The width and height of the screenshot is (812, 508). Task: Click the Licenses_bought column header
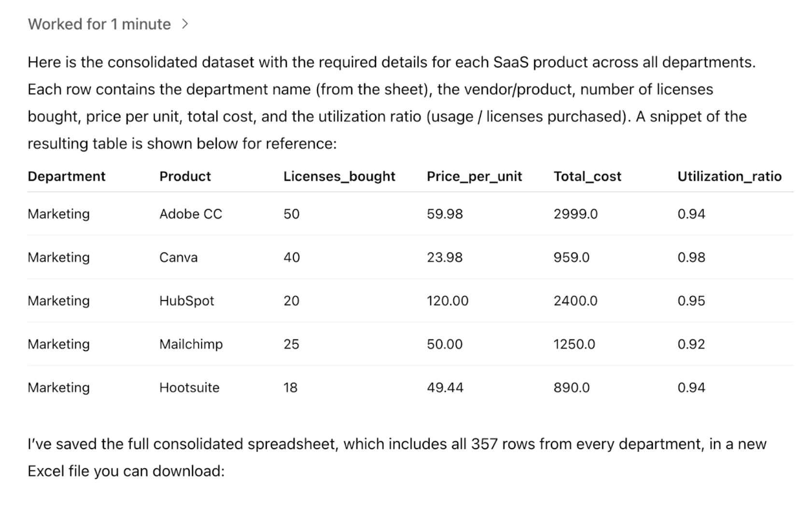click(339, 176)
